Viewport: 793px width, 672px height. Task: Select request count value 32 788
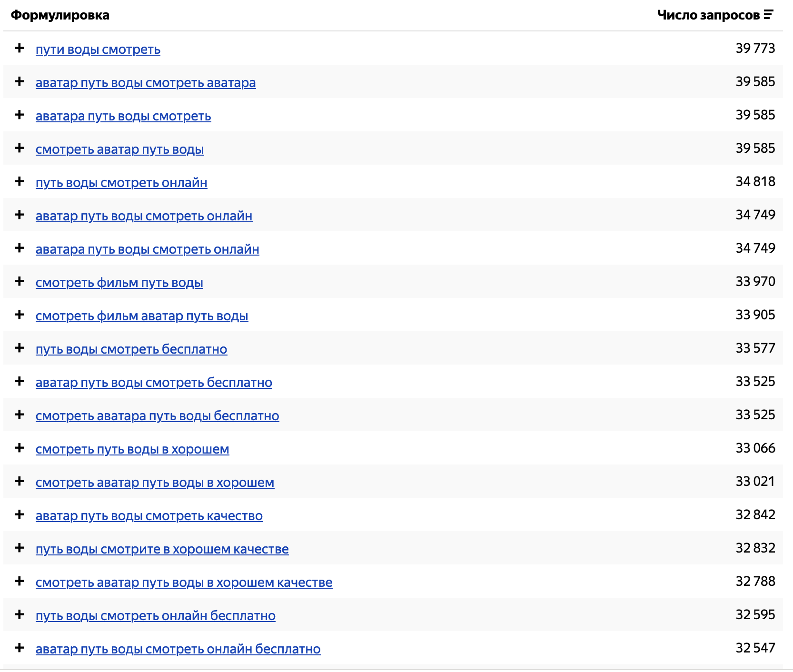[x=755, y=581]
